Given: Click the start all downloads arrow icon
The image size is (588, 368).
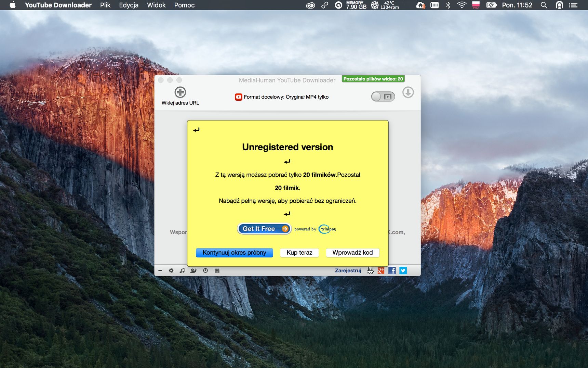Looking at the screenshot, I should 408,92.
